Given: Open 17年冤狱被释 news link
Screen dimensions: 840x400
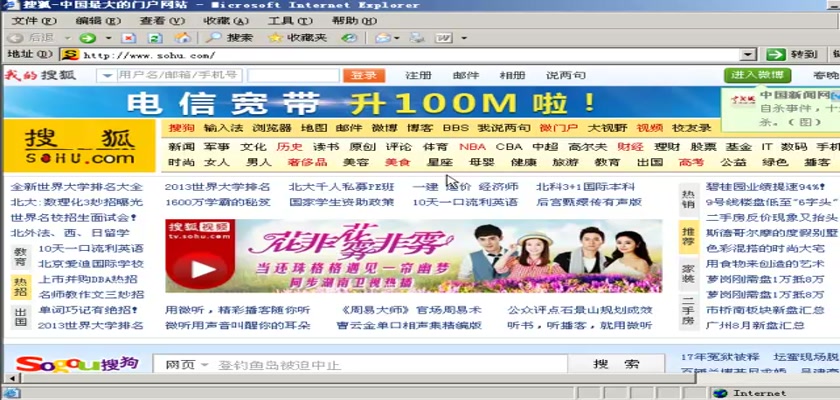Looking at the screenshot, I should pos(721,357).
